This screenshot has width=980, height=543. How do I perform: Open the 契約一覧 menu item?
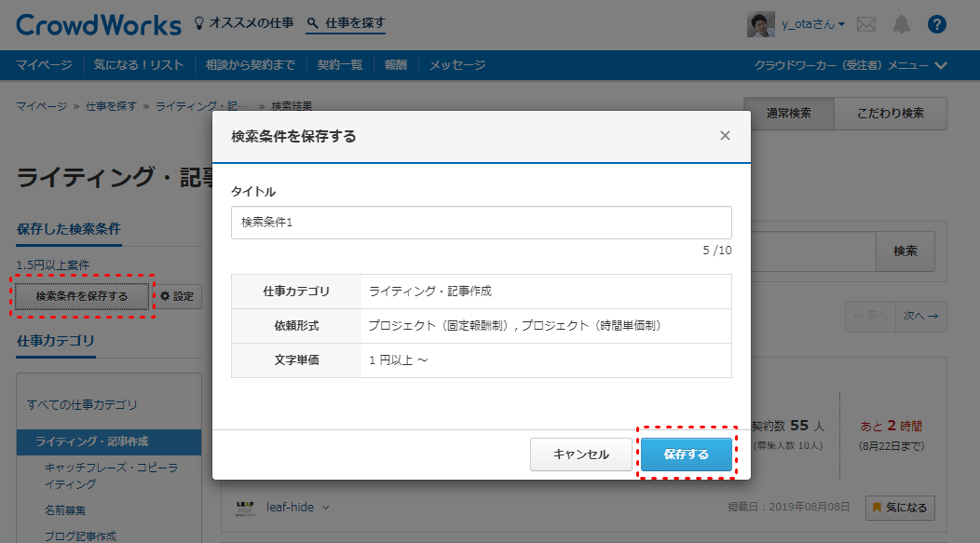(339, 65)
